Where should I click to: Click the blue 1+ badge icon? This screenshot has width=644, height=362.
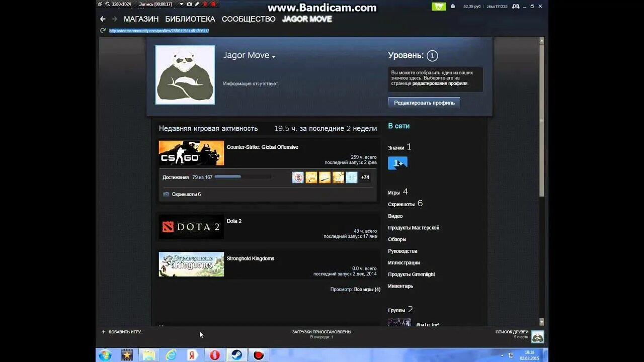point(397,163)
